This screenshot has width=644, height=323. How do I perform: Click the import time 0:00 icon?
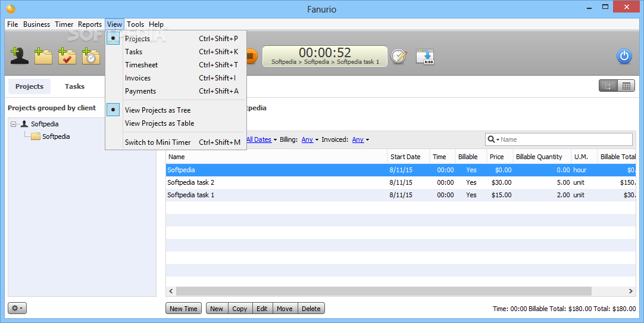click(x=425, y=57)
